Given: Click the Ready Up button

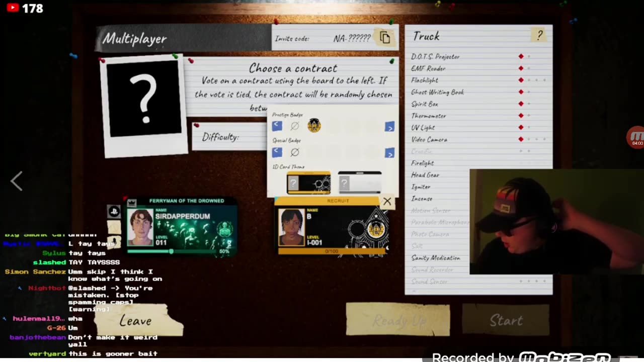Looking at the screenshot, I should click(x=397, y=320).
